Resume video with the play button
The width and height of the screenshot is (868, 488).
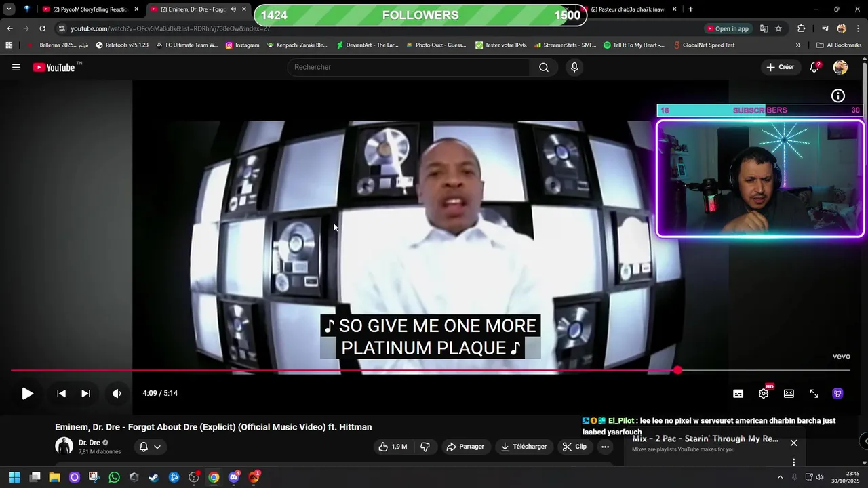(x=27, y=393)
